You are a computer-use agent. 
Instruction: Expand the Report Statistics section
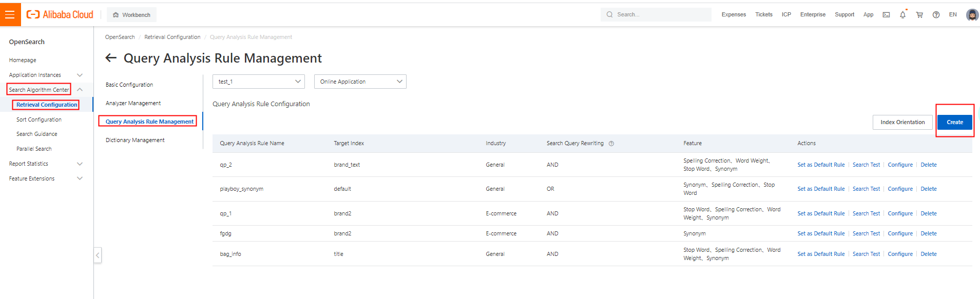point(80,164)
